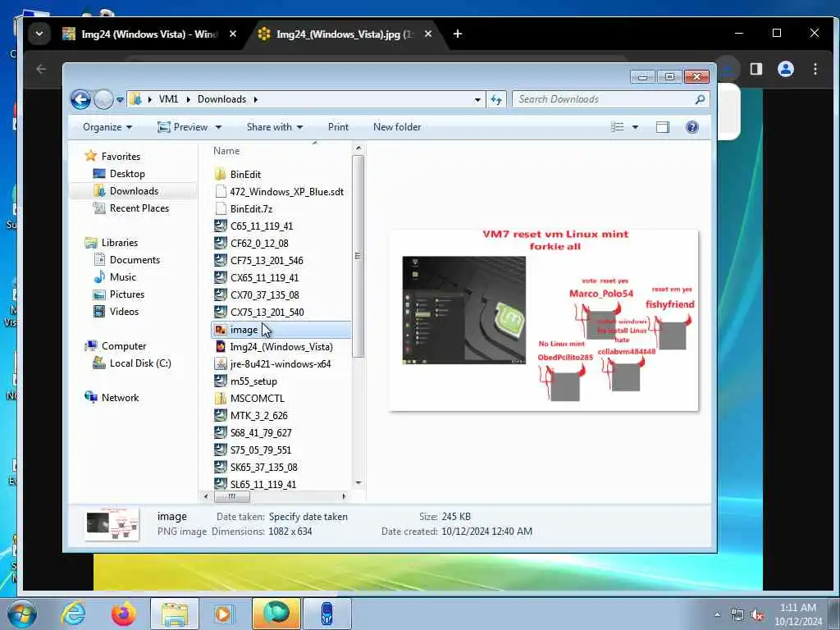Click the Search Downloads input field
The height and width of the screenshot is (630, 840).
610,99
